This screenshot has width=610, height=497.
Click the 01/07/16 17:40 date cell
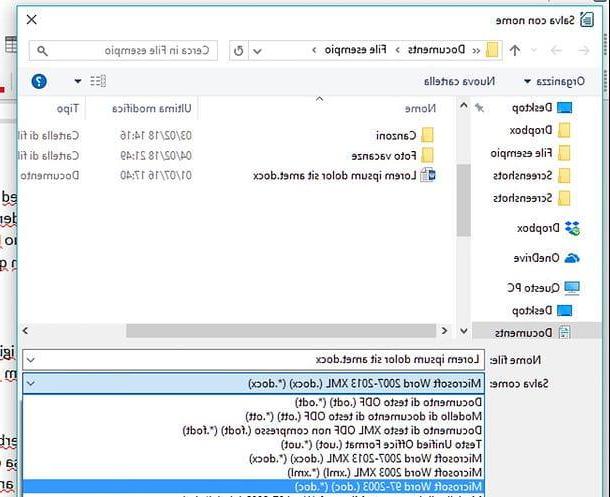click(156, 176)
